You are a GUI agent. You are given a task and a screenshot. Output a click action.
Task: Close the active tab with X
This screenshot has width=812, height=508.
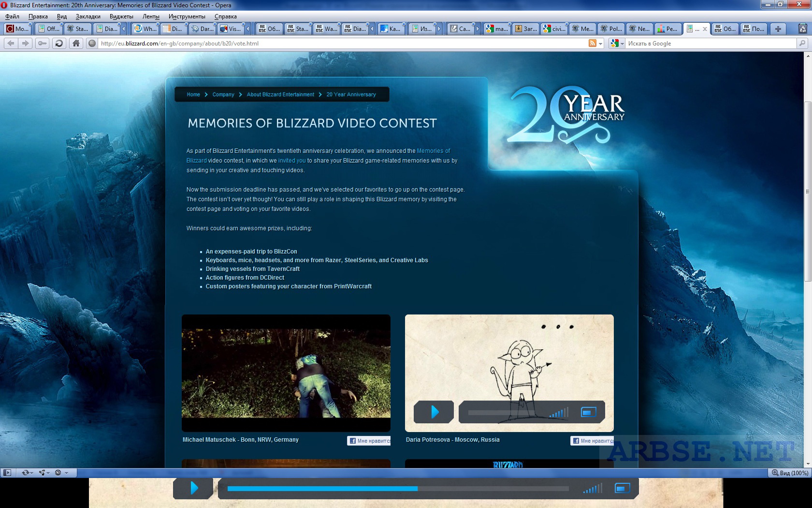(705, 29)
